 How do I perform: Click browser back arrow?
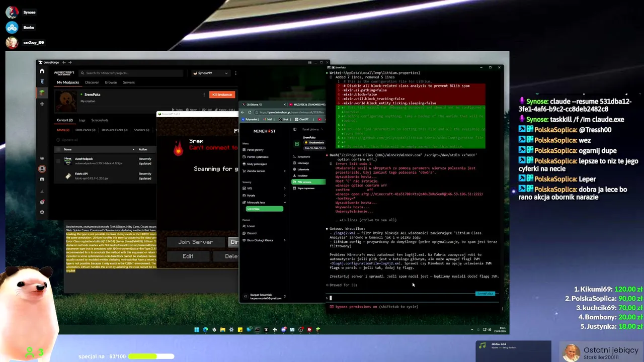coord(243,112)
